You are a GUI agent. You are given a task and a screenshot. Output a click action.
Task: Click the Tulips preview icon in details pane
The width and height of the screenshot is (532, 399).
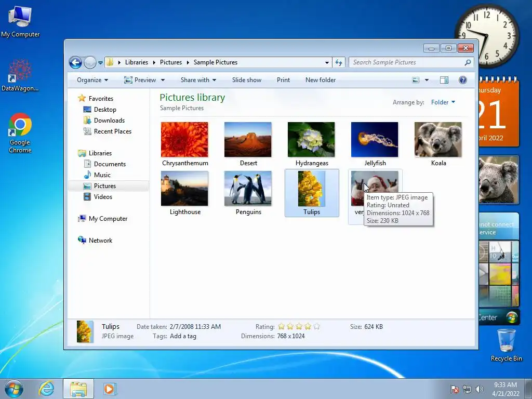pos(85,331)
